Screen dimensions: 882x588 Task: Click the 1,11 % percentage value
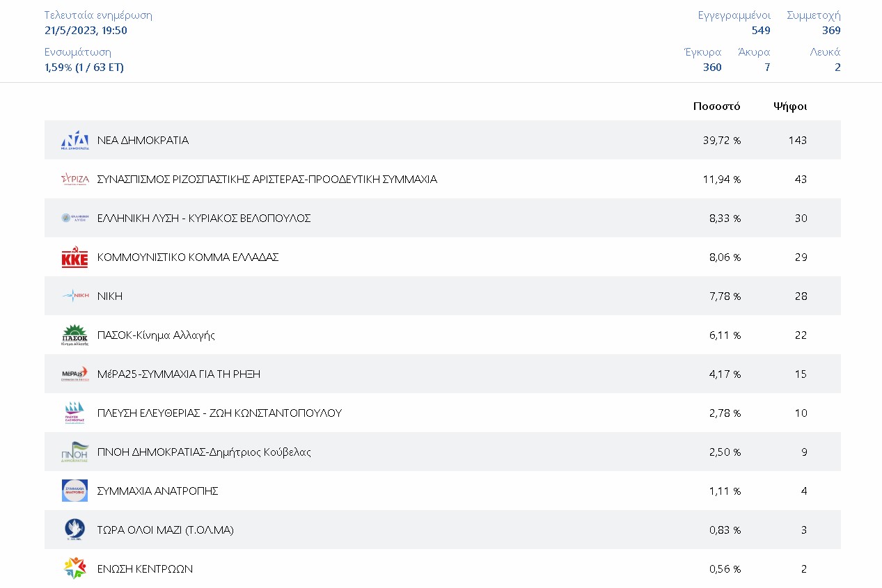click(725, 491)
